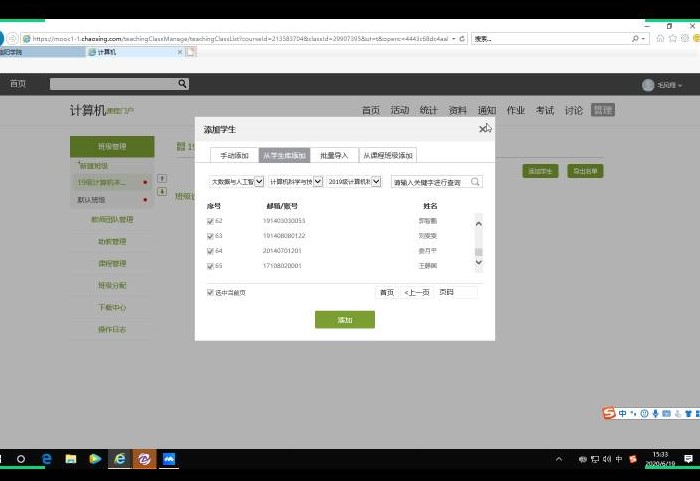Open File Explorer from the taskbar
The width and height of the screenshot is (700, 481).
[71, 459]
